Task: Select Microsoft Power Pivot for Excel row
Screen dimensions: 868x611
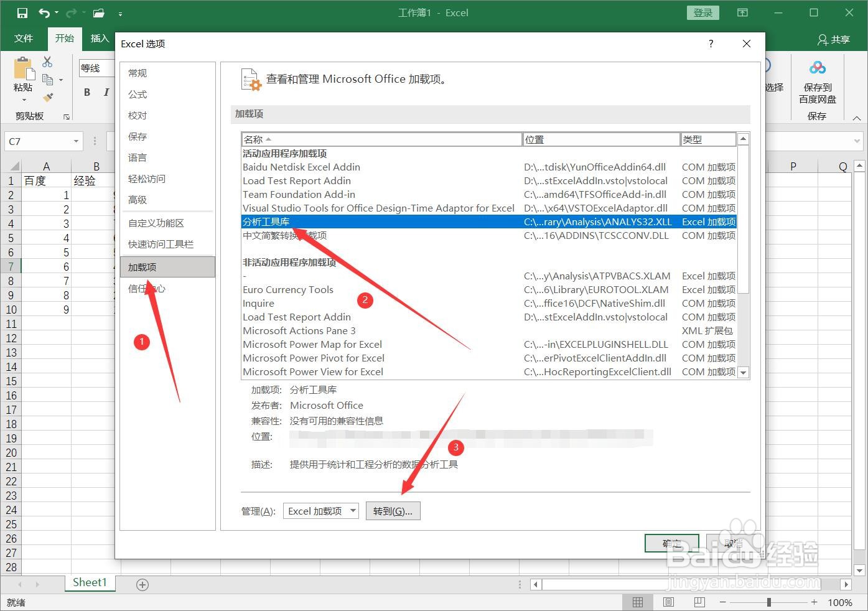Action: [x=489, y=358]
